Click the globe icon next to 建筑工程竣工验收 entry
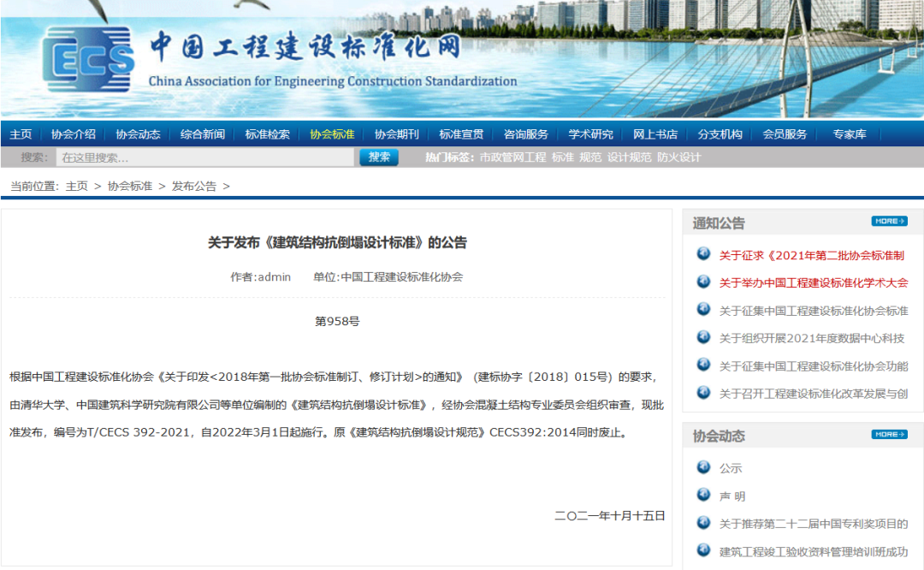The image size is (924, 570). pos(703,551)
